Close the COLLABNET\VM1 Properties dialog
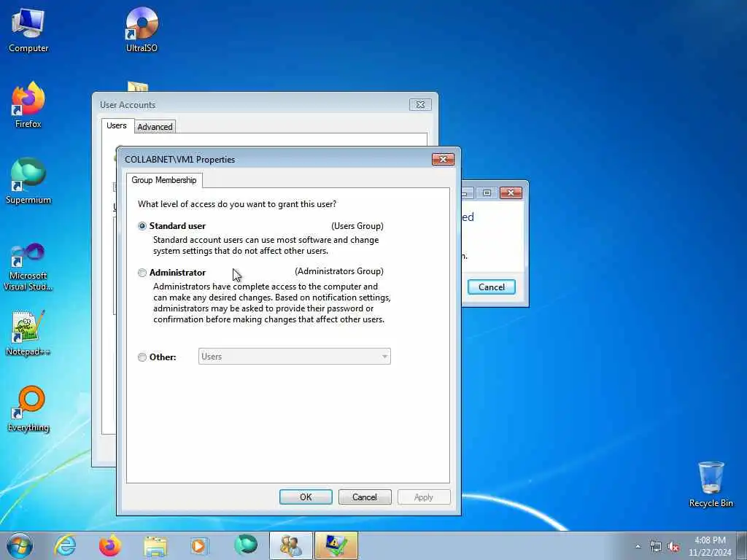 pyautogui.click(x=443, y=159)
